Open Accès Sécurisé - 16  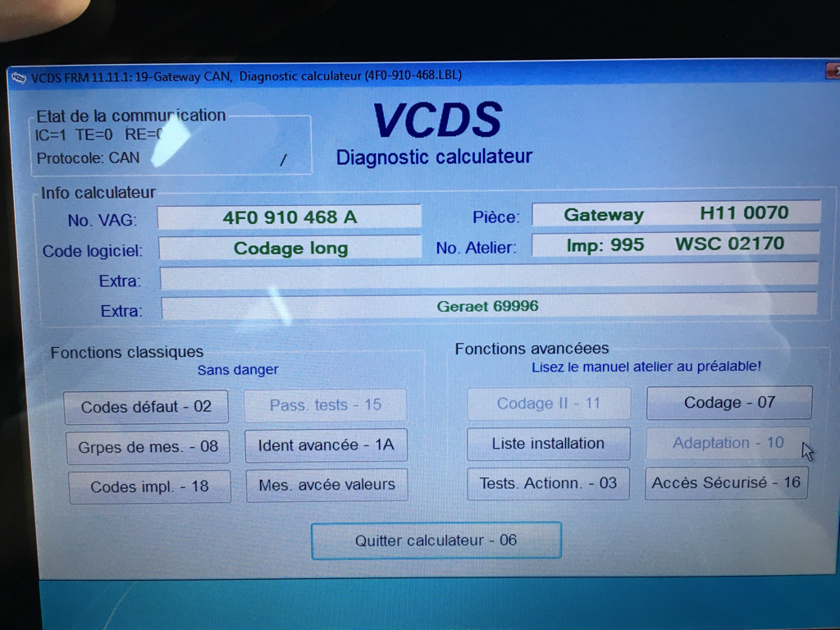[x=727, y=482]
